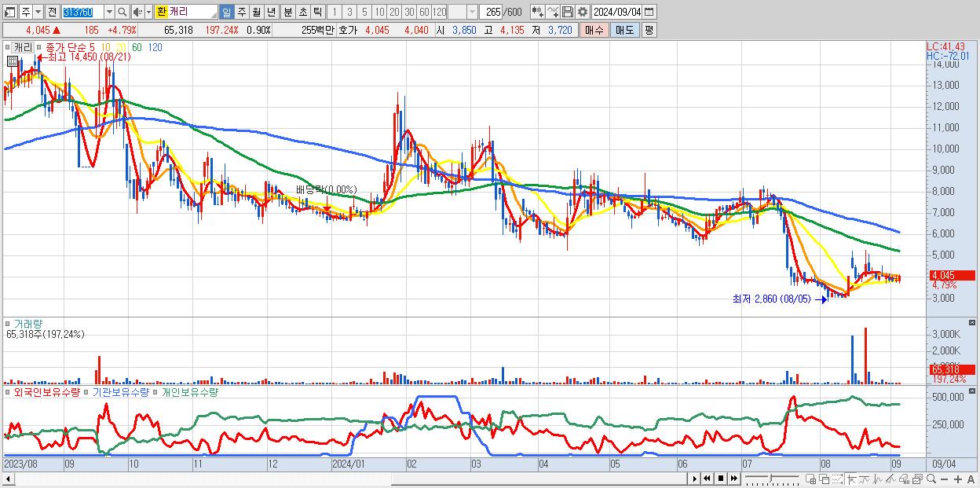980x488 pixels.
Task: Select the 1 interval tab
Action: click(x=335, y=13)
